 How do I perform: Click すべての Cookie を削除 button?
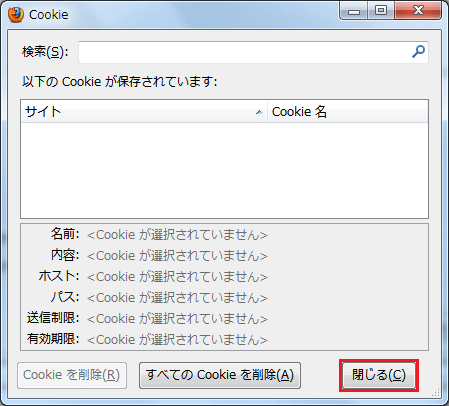(220, 375)
